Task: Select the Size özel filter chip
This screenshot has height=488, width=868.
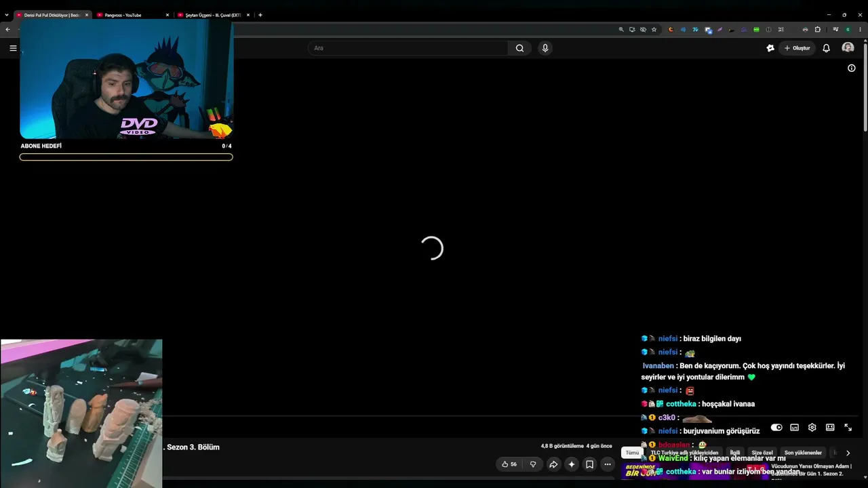Action: pyautogui.click(x=762, y=453)
